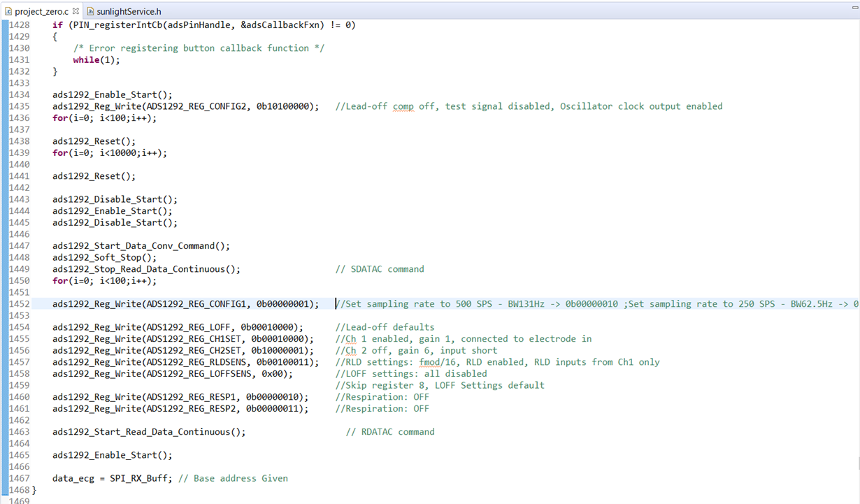
Task: Click line number 1452 in the gutter
Action: point(19,304)
